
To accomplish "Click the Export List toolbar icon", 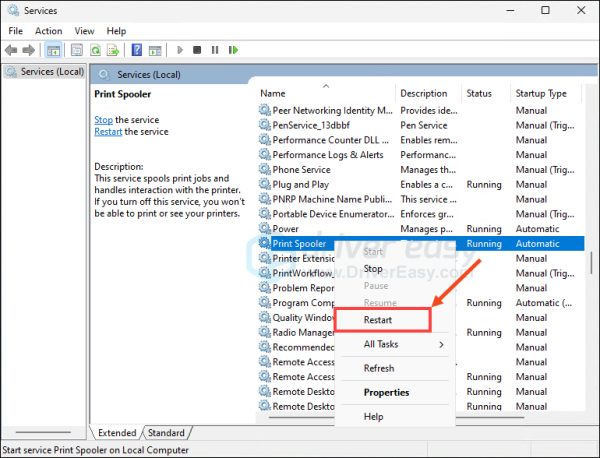I will [x=114, y=50].
